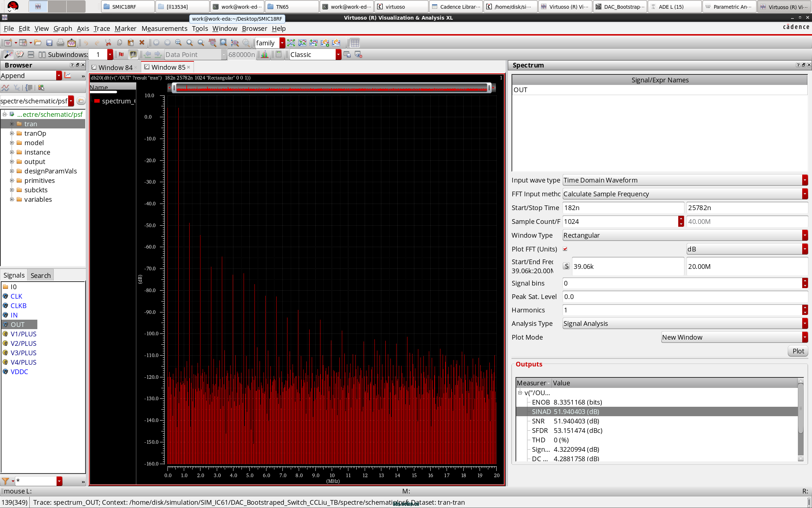
Task: Click the Plot button
Action: (x=798, y=351)
